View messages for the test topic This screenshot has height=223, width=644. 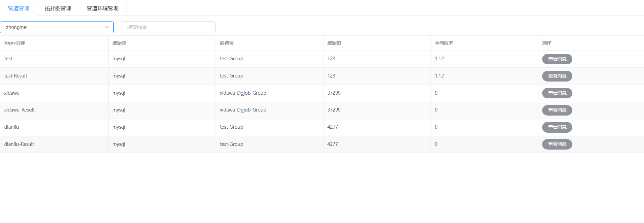click(557, 59)
